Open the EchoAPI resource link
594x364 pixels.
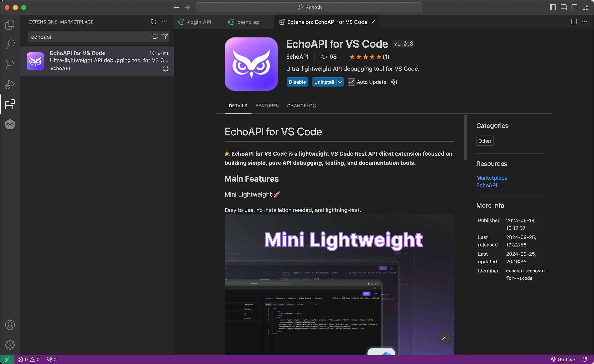[x=486, y=185]
